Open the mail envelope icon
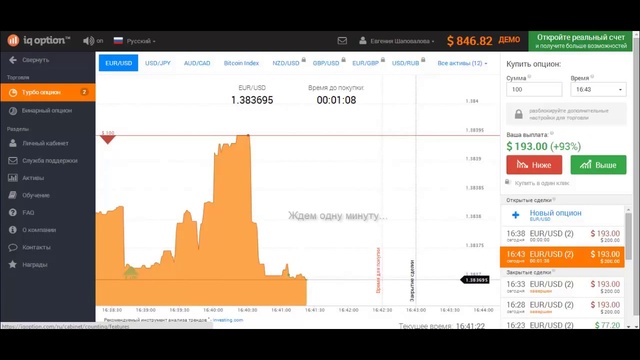Screen dimensions: 640x360 tap(342, 41)
